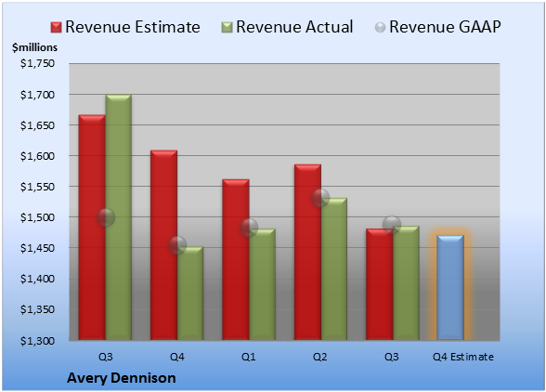The image size is (546, 392).
Task: Click the 'Q4' category label
Action: [x=176, y=357]
